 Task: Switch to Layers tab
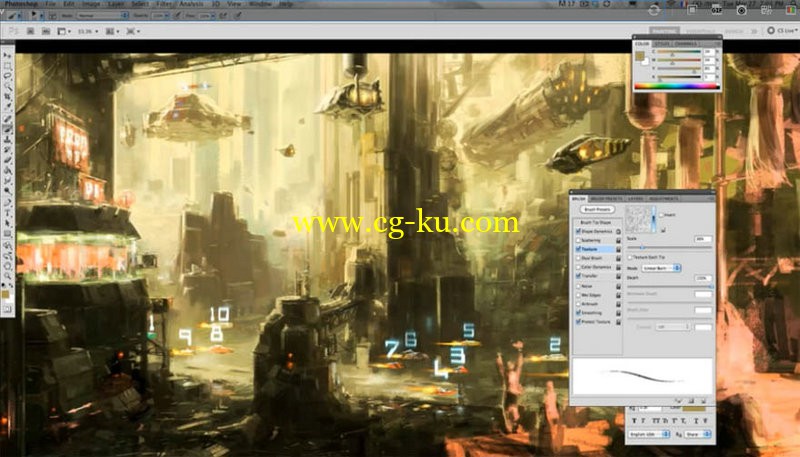click(636, 198)
